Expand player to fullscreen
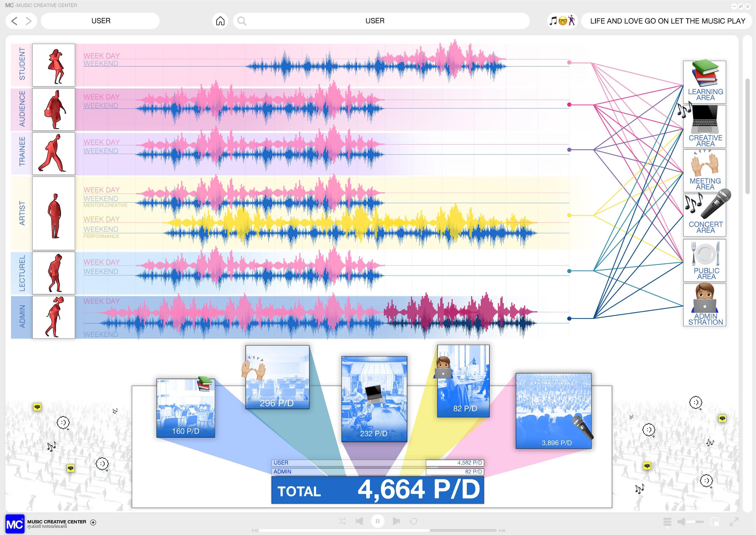This screenshot has height=535, width=756. point(734,522)
